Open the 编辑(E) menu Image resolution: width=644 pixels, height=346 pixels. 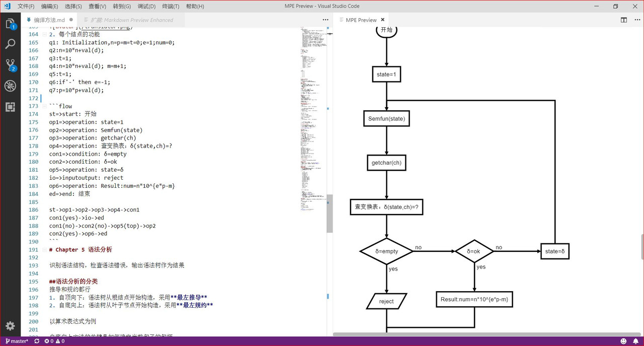tap(50, 6)
